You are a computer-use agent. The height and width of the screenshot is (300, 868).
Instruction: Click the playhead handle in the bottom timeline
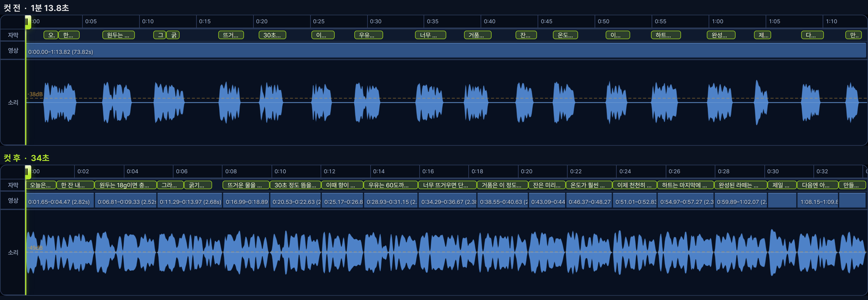click(28, 171)
